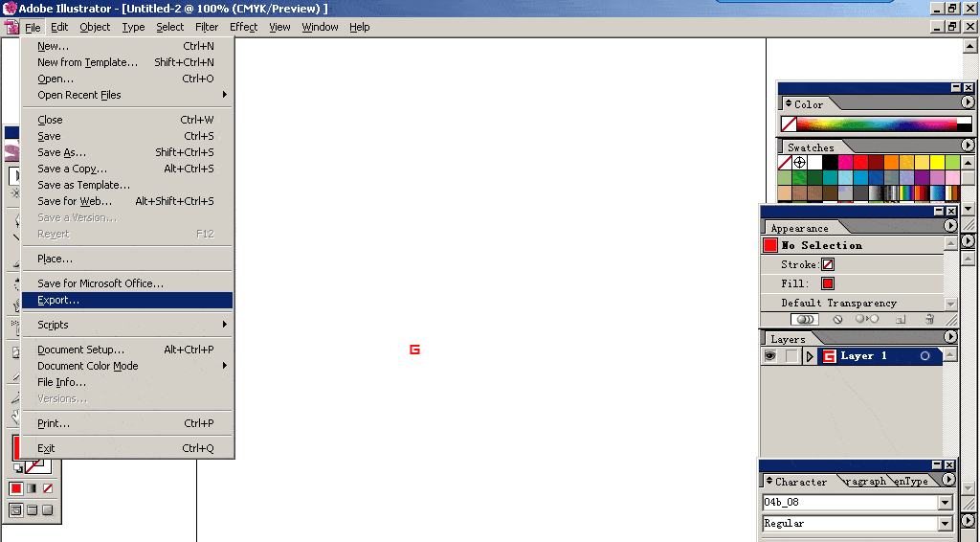Click the Layer 1 target circle icon
980x542 pixels.
(x=925, y=355)
